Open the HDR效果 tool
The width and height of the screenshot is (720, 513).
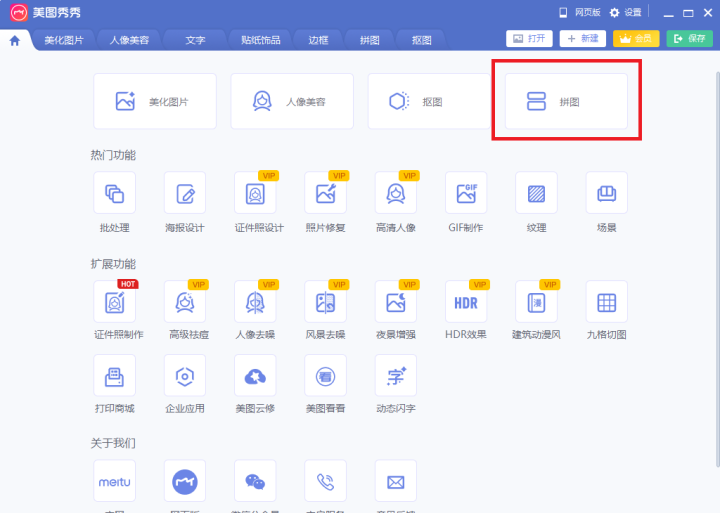point(466,301)
